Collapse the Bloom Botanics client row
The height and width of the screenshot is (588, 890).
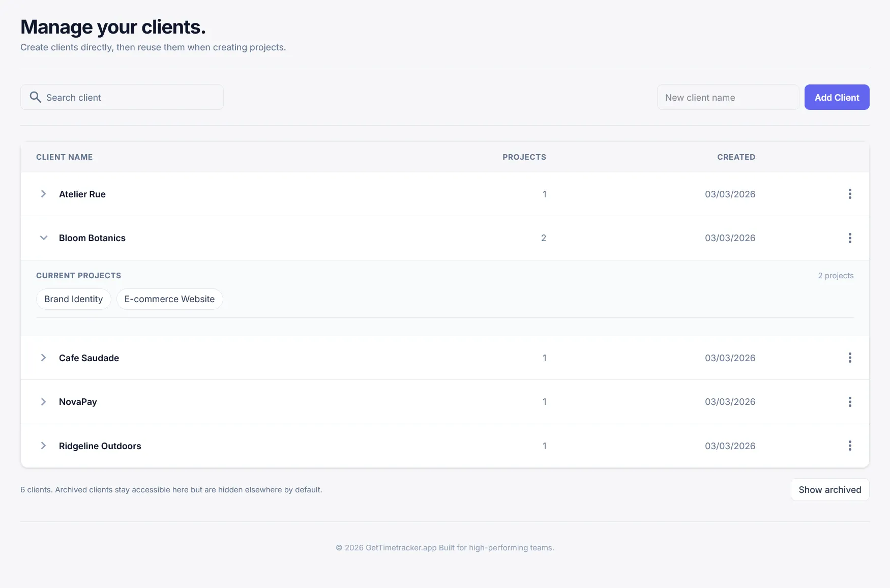pyautogui.click(x=43, y=238)
